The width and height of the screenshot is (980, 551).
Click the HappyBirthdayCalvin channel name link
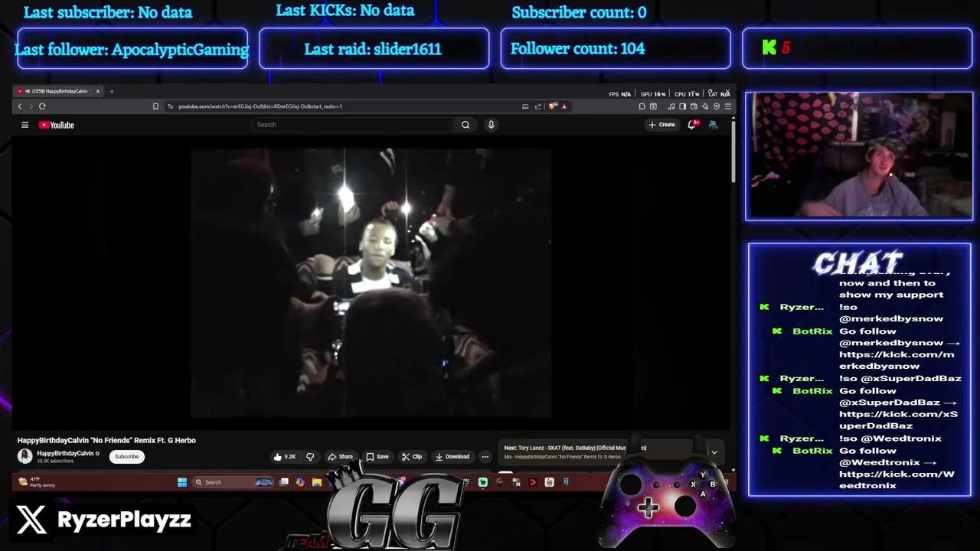65,453
